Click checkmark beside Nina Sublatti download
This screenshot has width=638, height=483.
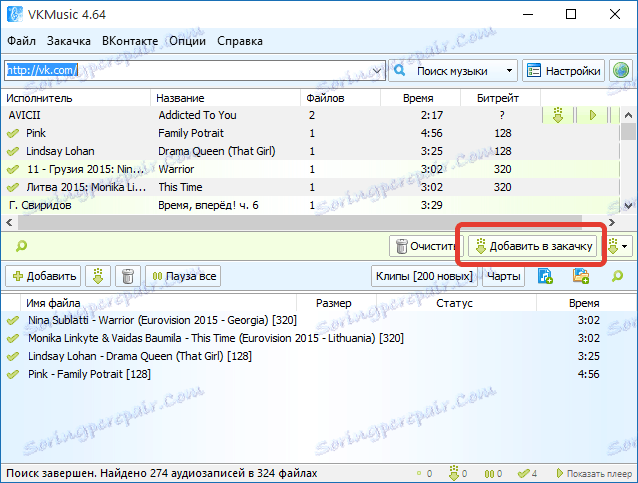pos(13,320)
